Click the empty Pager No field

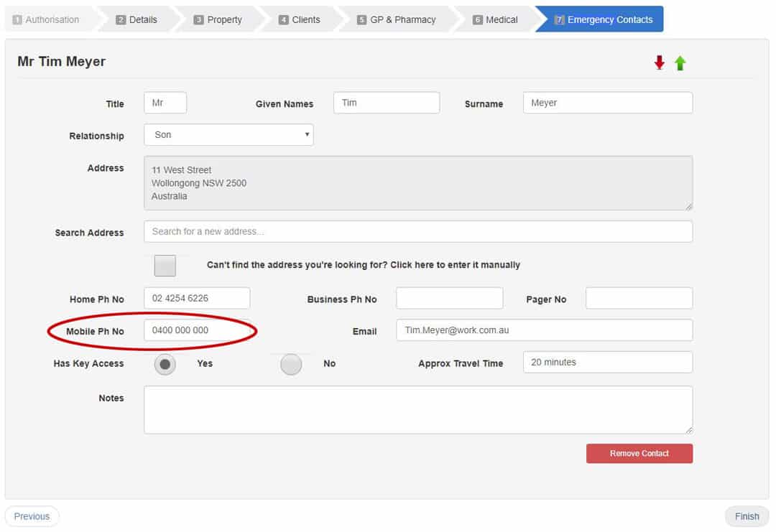coord(639,298)
